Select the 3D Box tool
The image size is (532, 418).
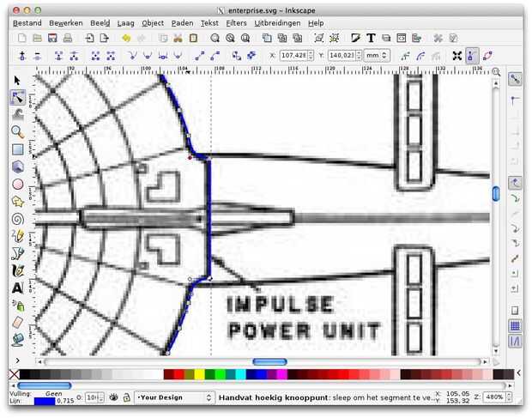tap(18, 167)
